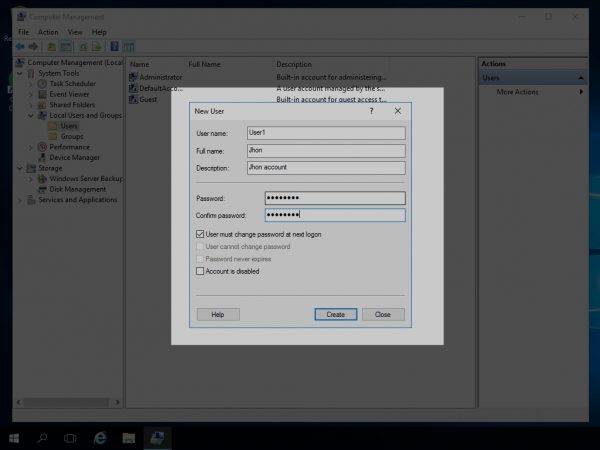Enable the Account is disabled checkbox
Image resolution: width=600 pixels, height=450 pixels.
point(200,270)
